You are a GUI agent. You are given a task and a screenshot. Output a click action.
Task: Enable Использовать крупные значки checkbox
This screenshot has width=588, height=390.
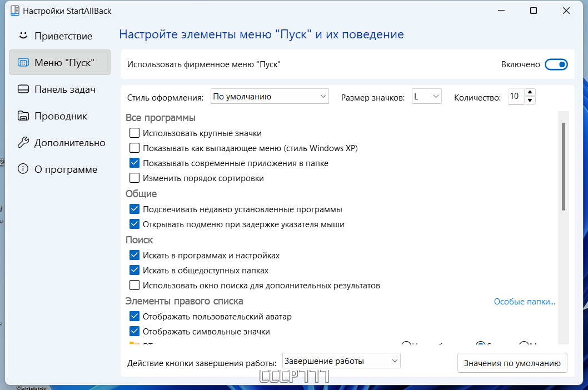point(134,133)
